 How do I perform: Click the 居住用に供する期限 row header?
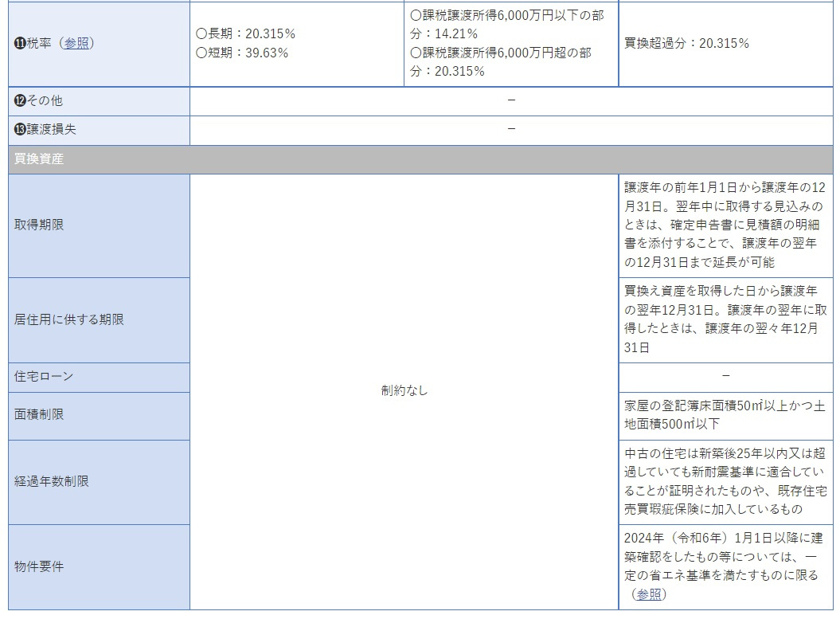point(69,319)
